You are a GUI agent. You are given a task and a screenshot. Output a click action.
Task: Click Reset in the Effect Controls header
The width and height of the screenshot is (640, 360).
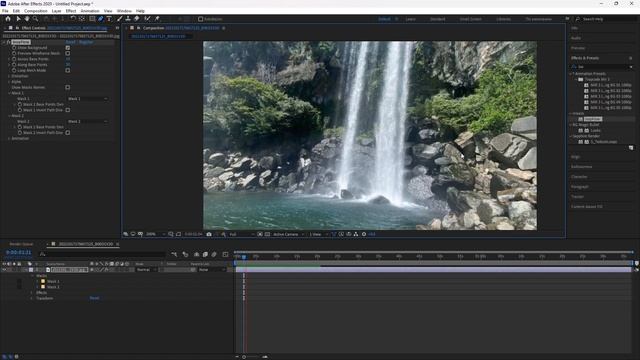click(71, 42)
